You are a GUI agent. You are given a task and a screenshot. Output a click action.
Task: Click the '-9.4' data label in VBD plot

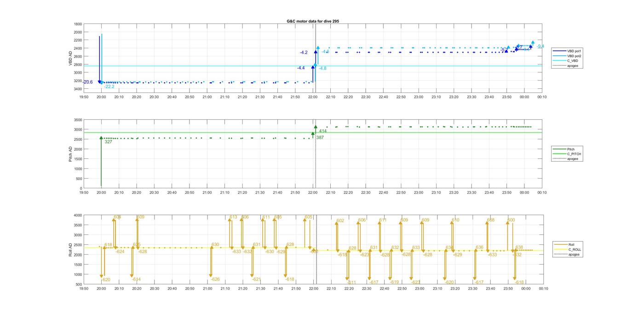click(540, 46)
